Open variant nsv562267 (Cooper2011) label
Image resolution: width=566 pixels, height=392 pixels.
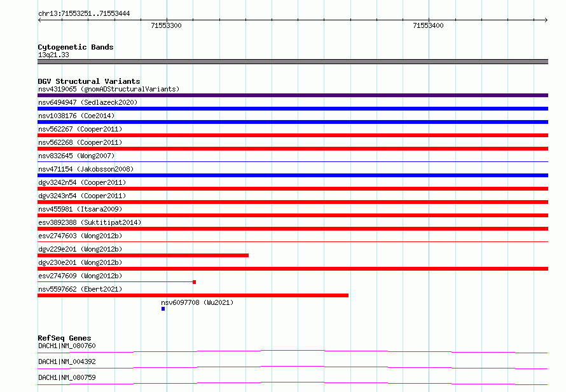[80, 129]
